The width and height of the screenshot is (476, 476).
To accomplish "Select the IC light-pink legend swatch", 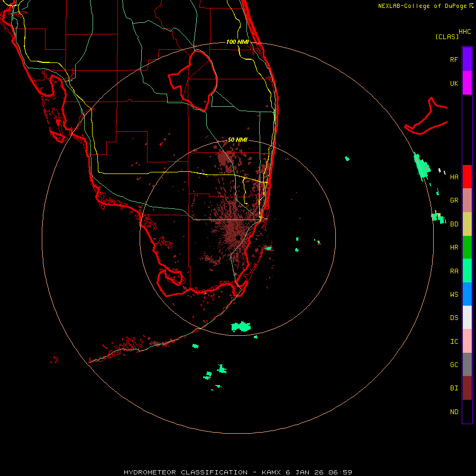I will (467, 341).
